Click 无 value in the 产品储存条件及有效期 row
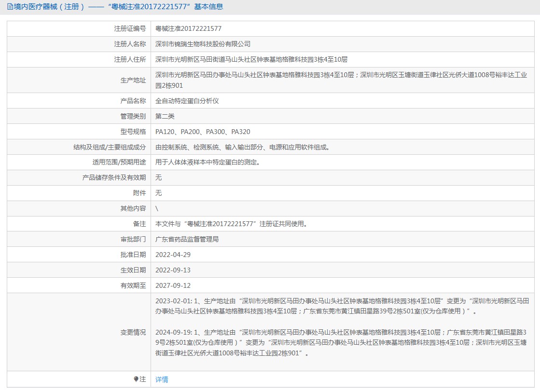 [158, 177]
